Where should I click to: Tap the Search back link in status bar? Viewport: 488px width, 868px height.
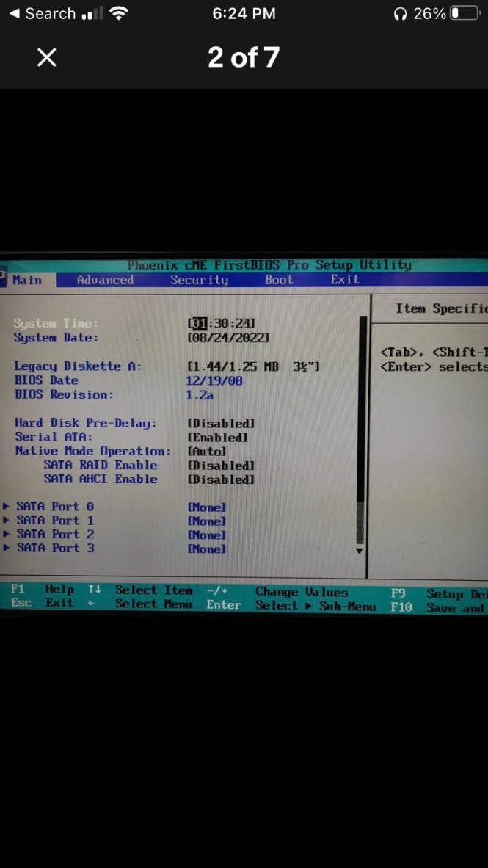coord(43,13)
